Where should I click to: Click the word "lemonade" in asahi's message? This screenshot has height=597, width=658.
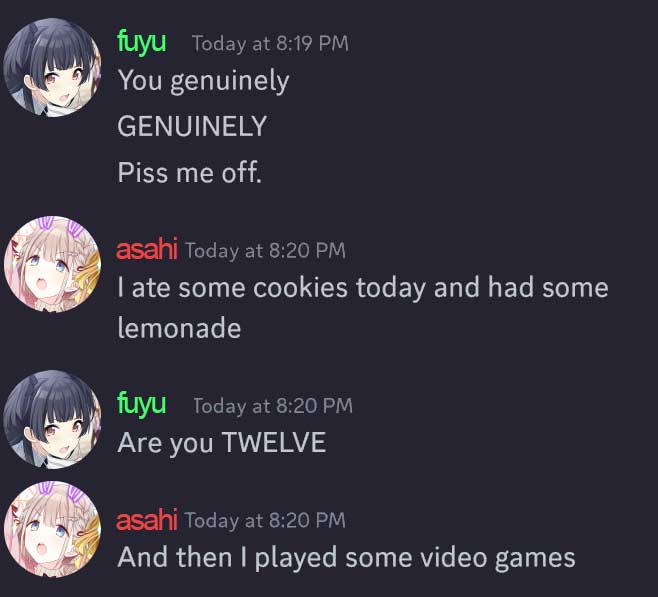click(x=179, y=328)
